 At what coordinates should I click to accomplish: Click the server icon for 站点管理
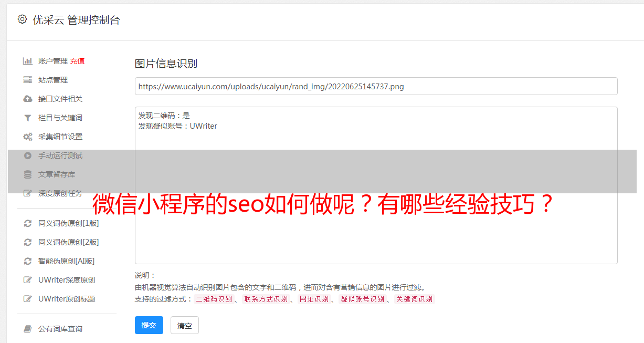pos(28,80)
